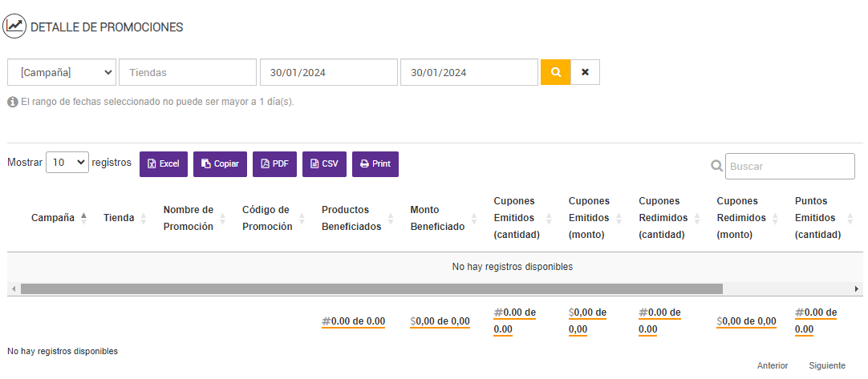This screenshot has height=379, width=868.
Task: Click the Buscar search field
Action: pyautogui.click(x=790, y=166)
